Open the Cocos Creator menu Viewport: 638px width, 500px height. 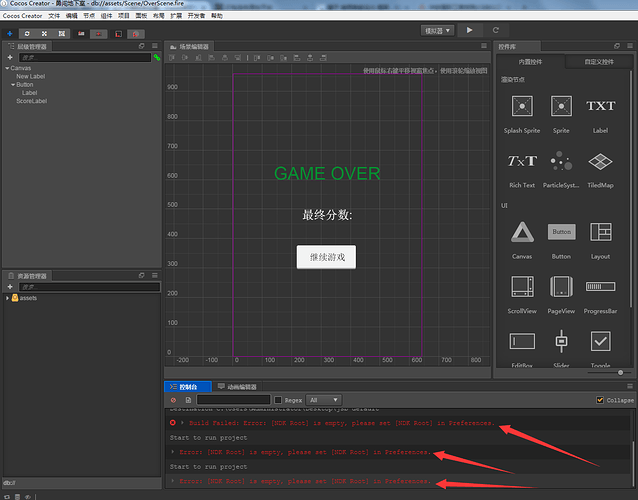point(22,16)
